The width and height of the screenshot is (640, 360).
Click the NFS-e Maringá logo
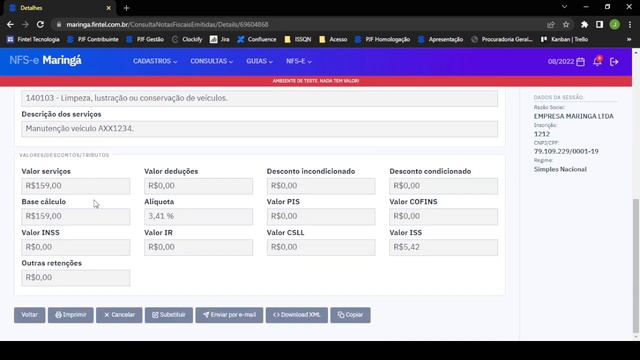(x=45, y=60)
